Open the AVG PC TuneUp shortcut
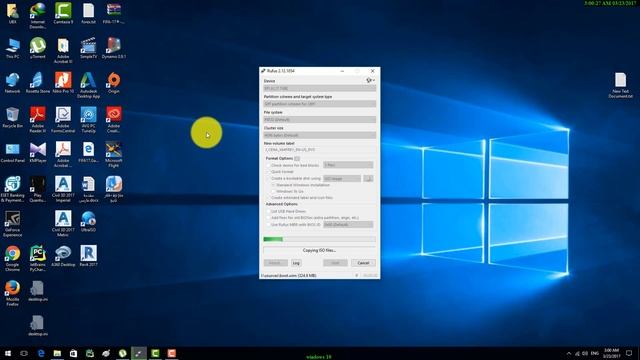This screenshot has height=360, width=640. (89, 120)
